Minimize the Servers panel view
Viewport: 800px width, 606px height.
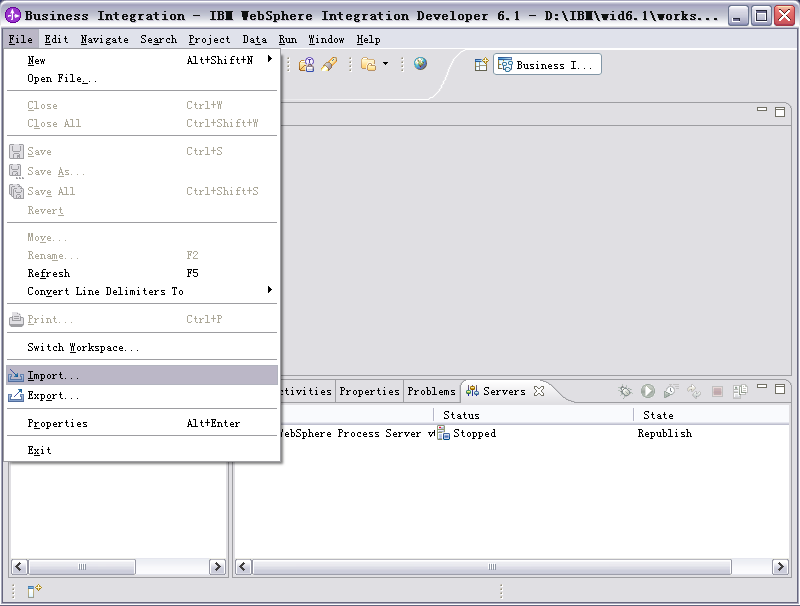point(762,387)
